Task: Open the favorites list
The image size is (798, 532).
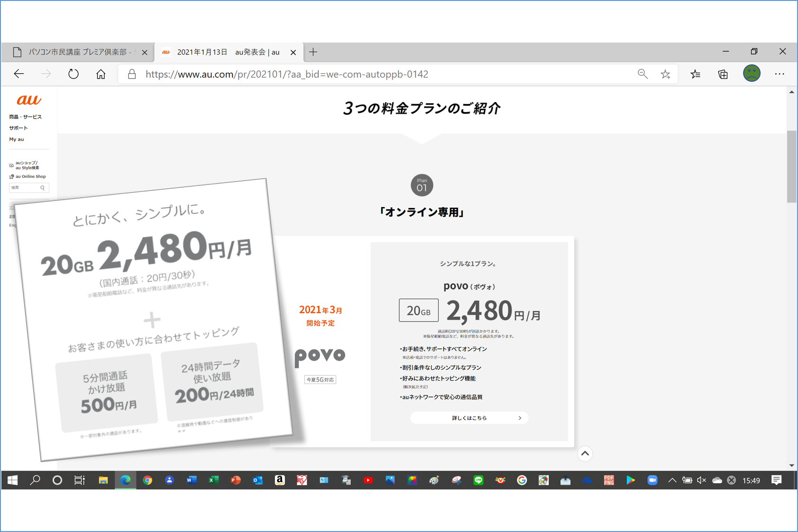Action: (x=695, y=74)
